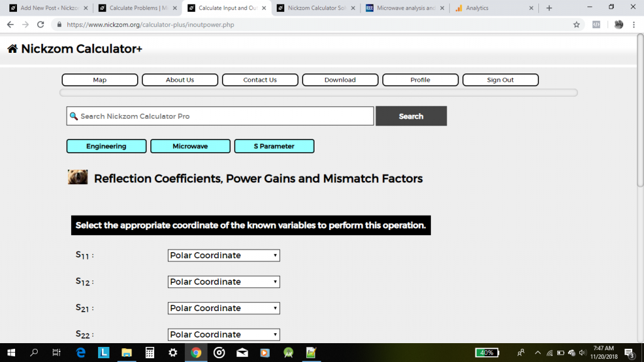Click the browser forward arrow
This screenshot has width=644, height=362.
[25, 25]
